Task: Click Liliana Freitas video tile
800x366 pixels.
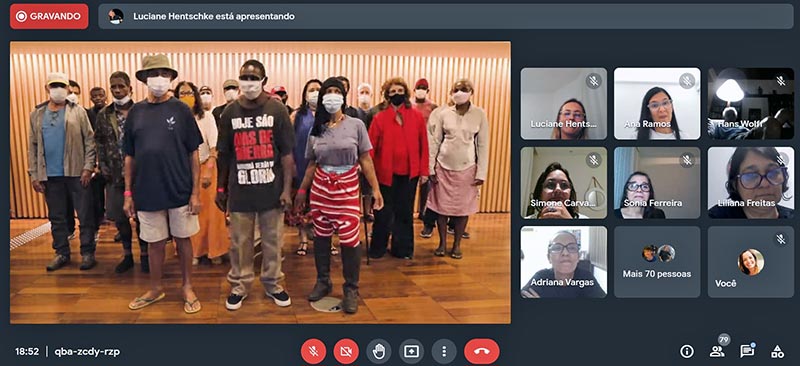Action: click(751, 183)
